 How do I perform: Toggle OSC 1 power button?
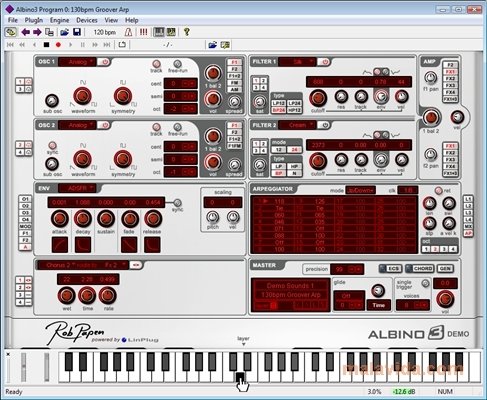point(105,62)
